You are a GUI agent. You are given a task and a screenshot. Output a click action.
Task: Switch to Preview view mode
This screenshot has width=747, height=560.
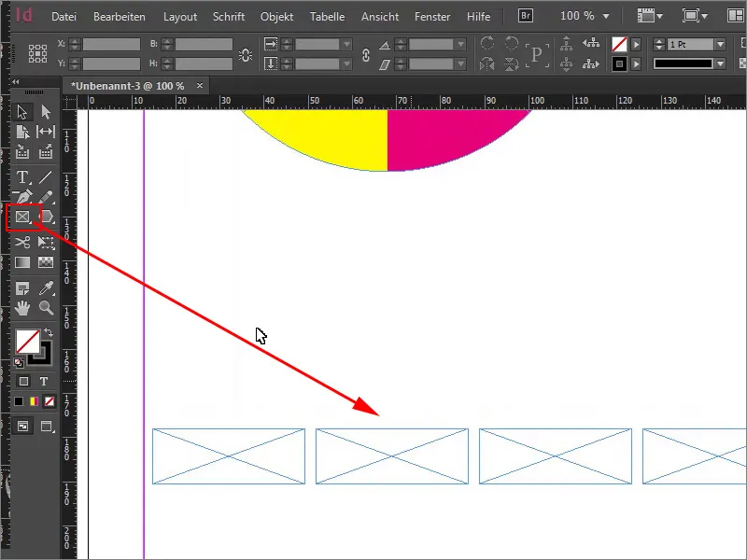click(46, 427)
